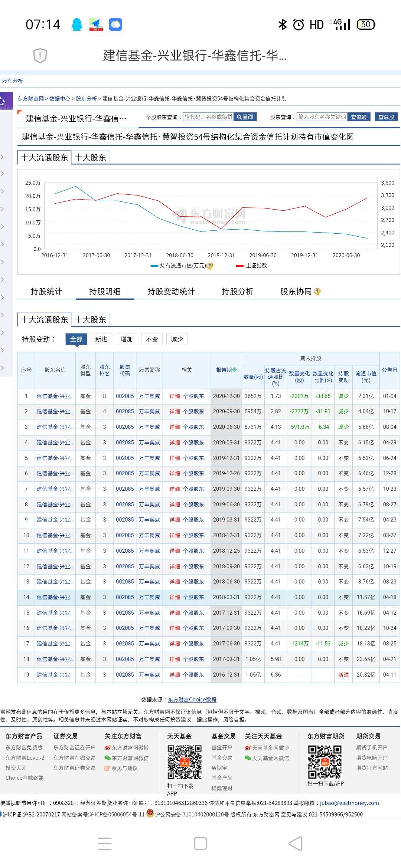The height and width of the screenshot is (868, 401).
Task: Expand the last left sidebar chevron
Action: click(2, 368)
